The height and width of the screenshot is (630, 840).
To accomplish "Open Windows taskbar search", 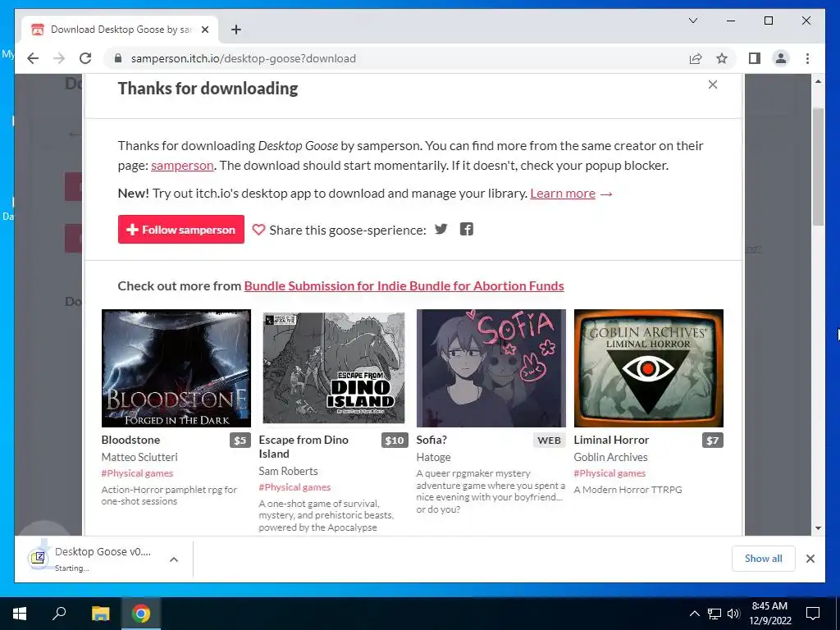I will coord(59,614).
